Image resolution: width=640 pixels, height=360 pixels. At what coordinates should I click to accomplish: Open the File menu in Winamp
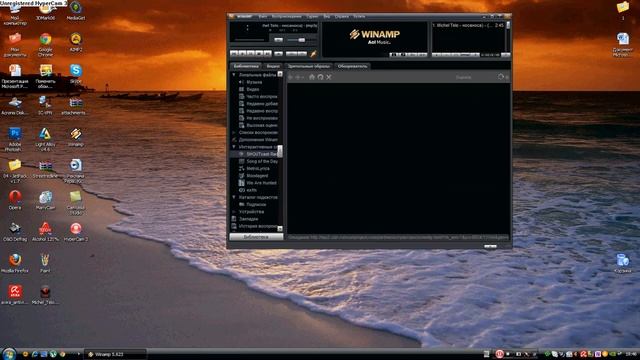(x=263, y=16)
